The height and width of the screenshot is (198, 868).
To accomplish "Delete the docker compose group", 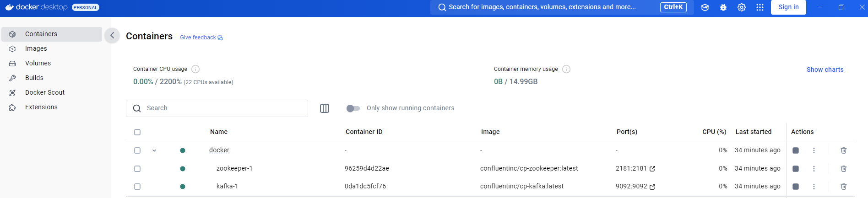I will [844, 150].
